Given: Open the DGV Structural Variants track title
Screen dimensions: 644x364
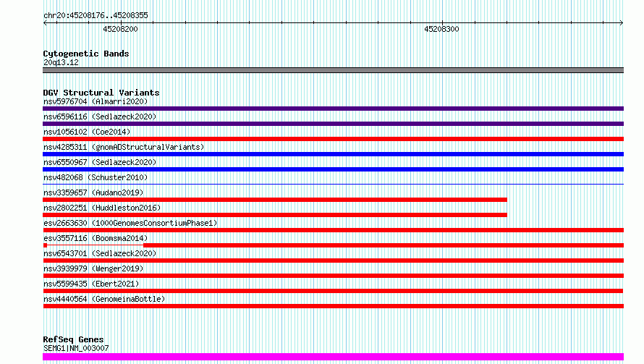Looking at the screenshot, I should 101,93.
